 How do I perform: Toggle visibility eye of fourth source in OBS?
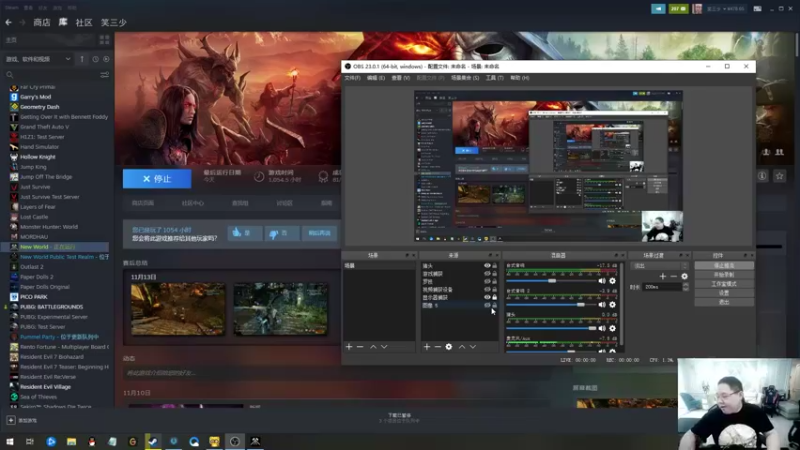pos(487,289)
